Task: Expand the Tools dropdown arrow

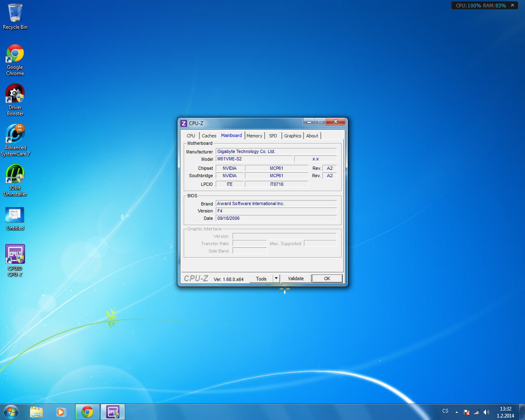Action: [x=276, y=278]
